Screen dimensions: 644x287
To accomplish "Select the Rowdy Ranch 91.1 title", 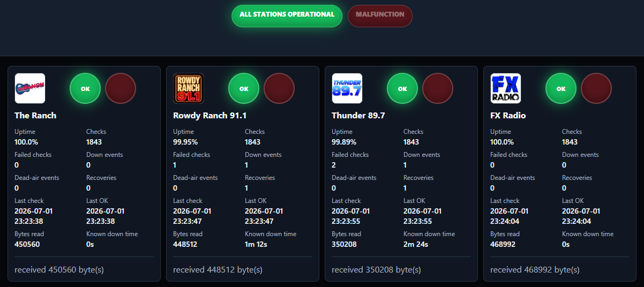I will (x=209, y=116).
